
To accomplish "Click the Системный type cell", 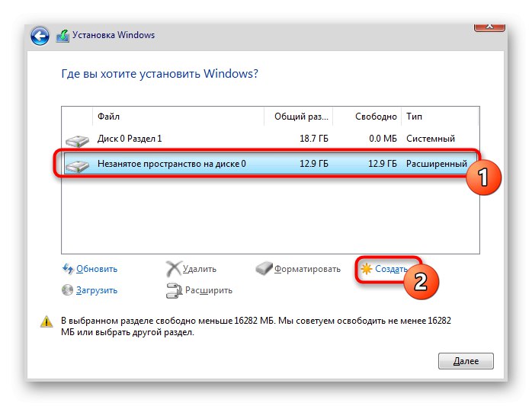I will 431,139.
